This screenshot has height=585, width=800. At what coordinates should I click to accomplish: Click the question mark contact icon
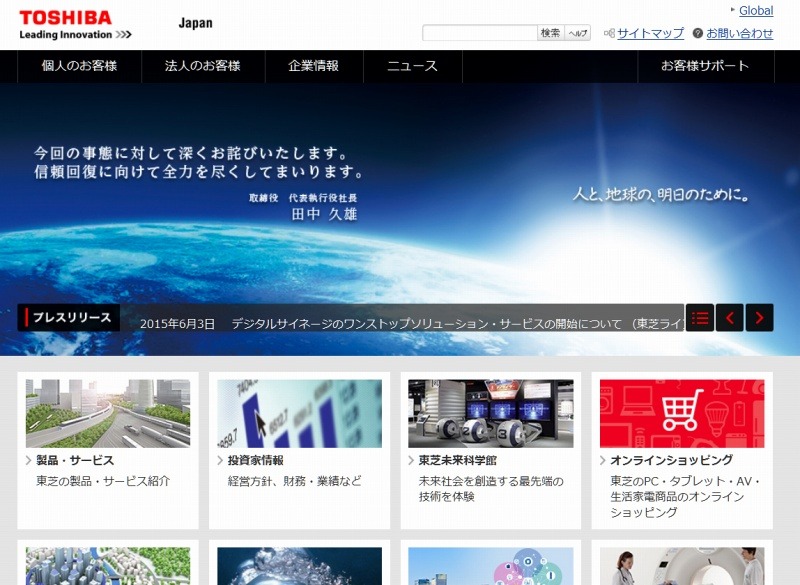697,33
